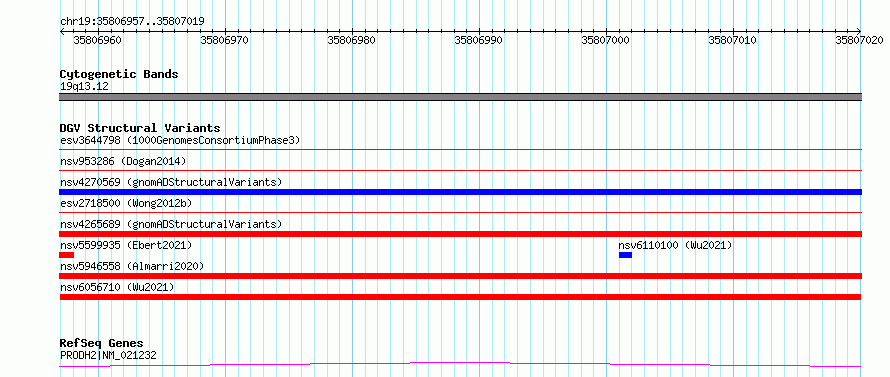Click ruler position 35806960
Screen dimensions: 890x377
(97, 40)
